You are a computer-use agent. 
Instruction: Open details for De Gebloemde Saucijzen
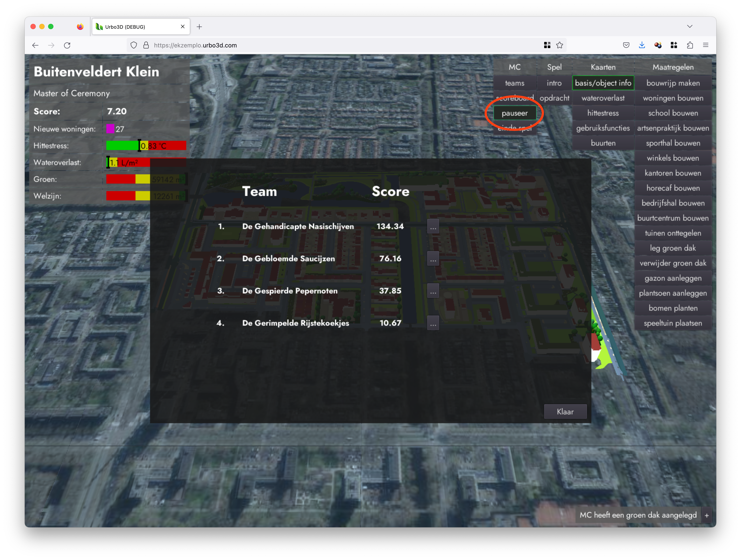[x=433, y=259]
